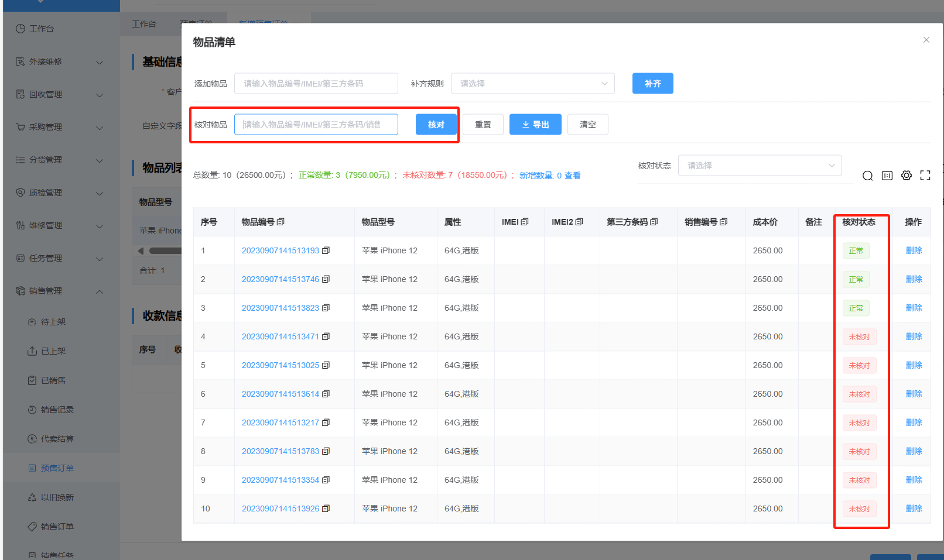Copy item number 20230907141513193 using copy icon
The width and height of the screenshot is (944, 560).
[x=326, y=250]
